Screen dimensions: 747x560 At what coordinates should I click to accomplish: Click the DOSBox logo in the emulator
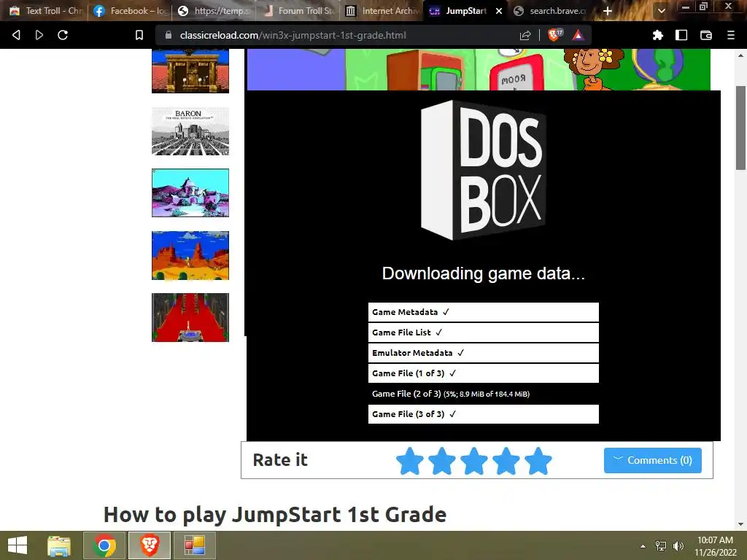(x=483, y=170)
